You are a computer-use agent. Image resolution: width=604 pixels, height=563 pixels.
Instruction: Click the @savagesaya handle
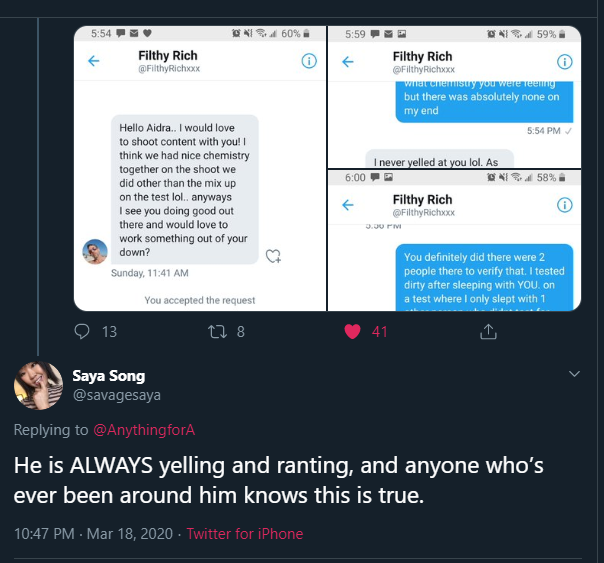tap(116, 395)
